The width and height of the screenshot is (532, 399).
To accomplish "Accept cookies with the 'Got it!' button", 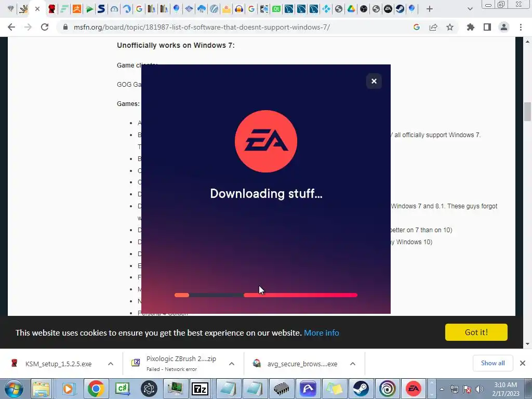I will [x=476, y=332].
